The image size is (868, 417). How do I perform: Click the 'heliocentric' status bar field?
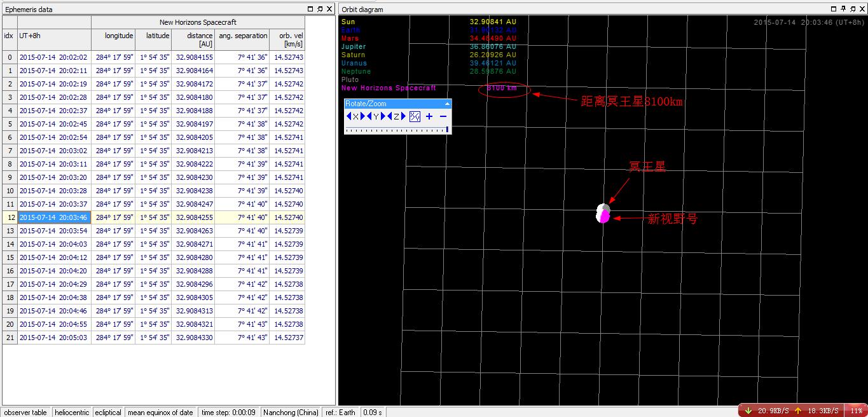pos(72,413)
